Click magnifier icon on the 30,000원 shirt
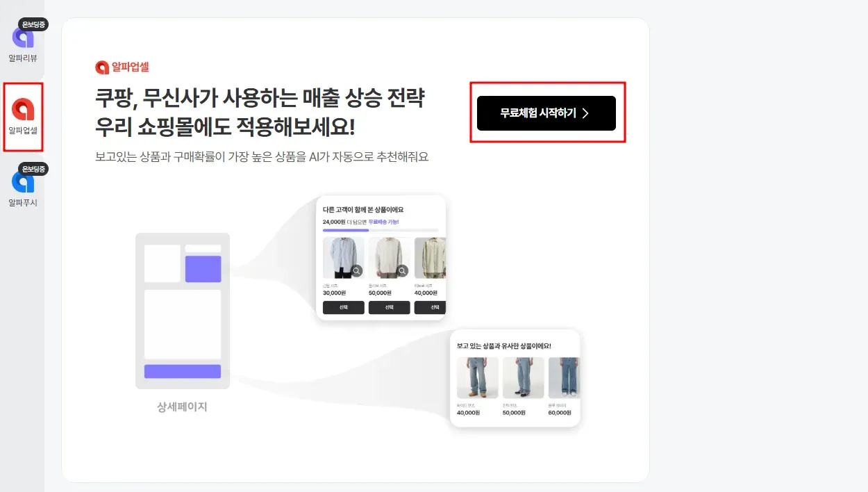Screen dimensions: 868x492 point(356,270)
